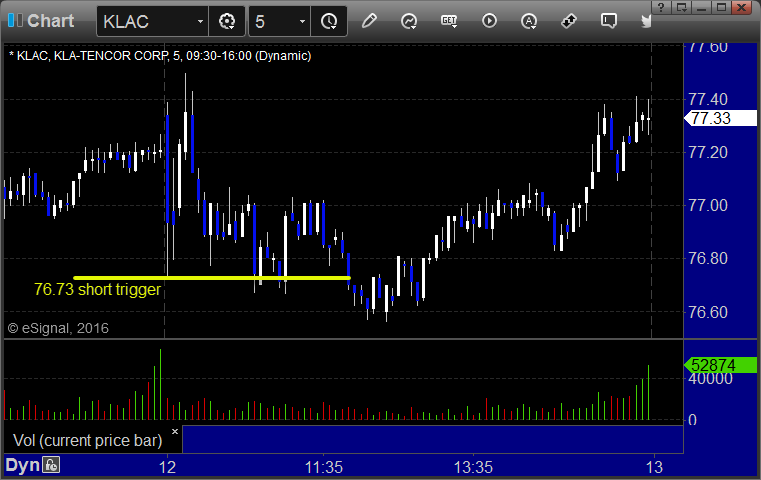Open symbol settings gear icon
This screenshot has width=761, height=480.
click(227, 21)
